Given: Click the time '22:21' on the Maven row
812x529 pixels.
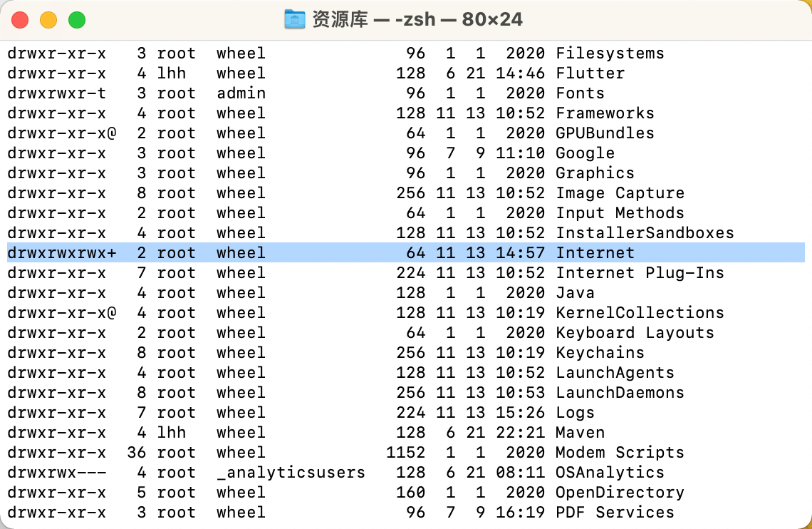Looking at the screenshot, I should [520, 433].
